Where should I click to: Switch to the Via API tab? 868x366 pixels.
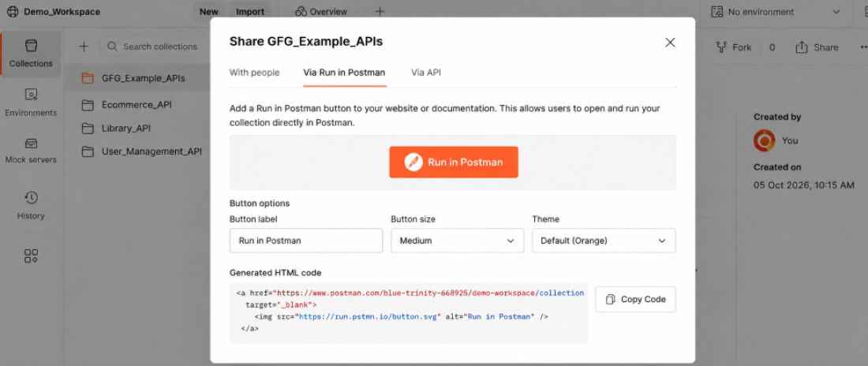point(425,73)
